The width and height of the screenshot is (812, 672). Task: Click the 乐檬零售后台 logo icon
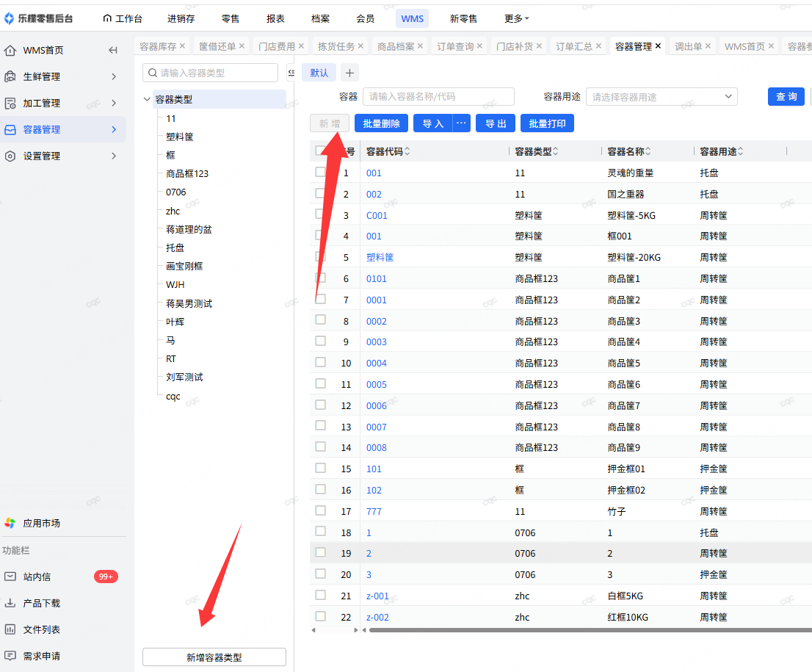pos(9,18)
